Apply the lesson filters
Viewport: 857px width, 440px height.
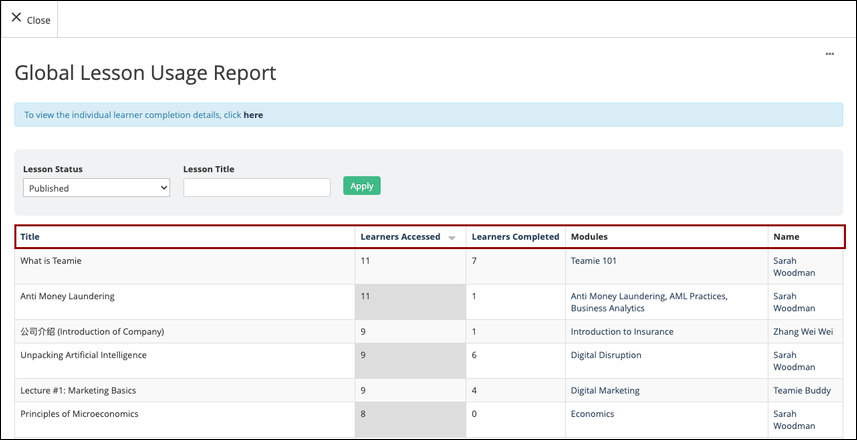point(362,186)
